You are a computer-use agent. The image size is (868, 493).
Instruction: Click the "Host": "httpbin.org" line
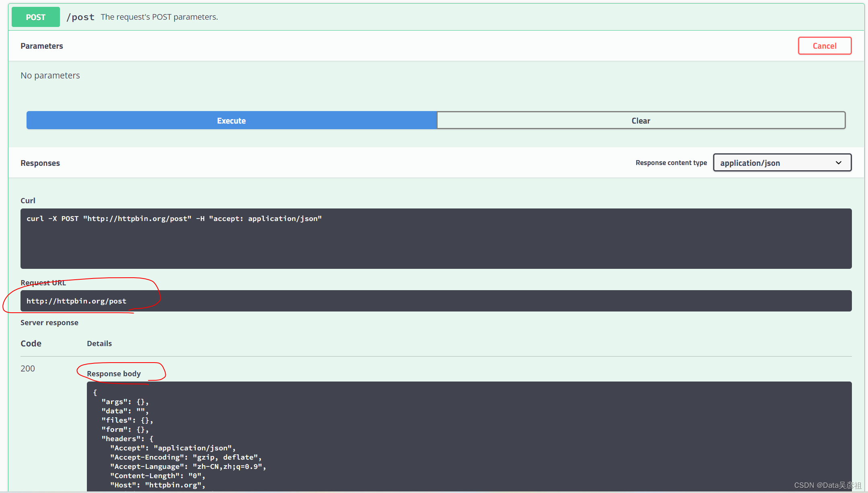pyautogui.click(x=158, y=485)
